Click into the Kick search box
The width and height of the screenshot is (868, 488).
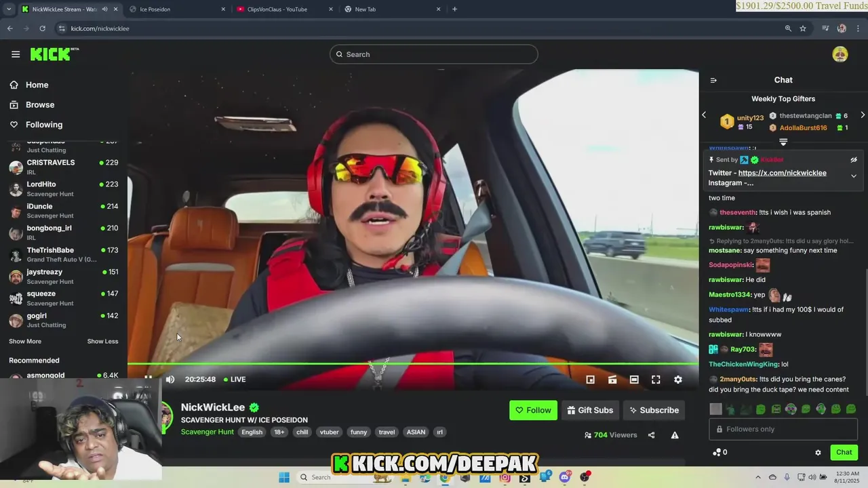434,54
